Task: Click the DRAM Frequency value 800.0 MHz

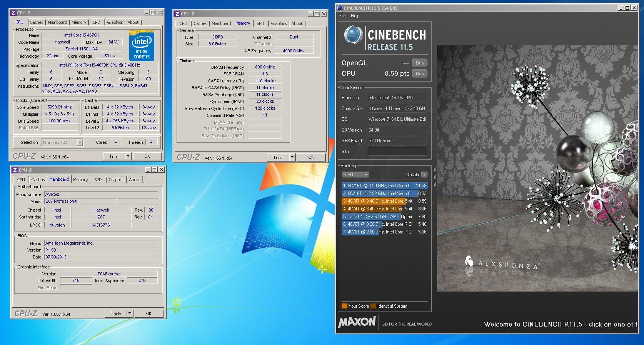Action: click(x=265, y=67)
